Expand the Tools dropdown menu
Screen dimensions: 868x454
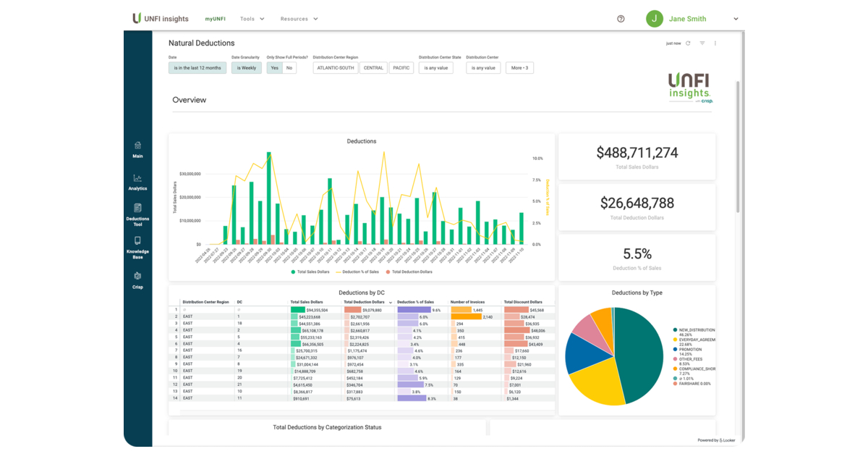pos(252,19)
